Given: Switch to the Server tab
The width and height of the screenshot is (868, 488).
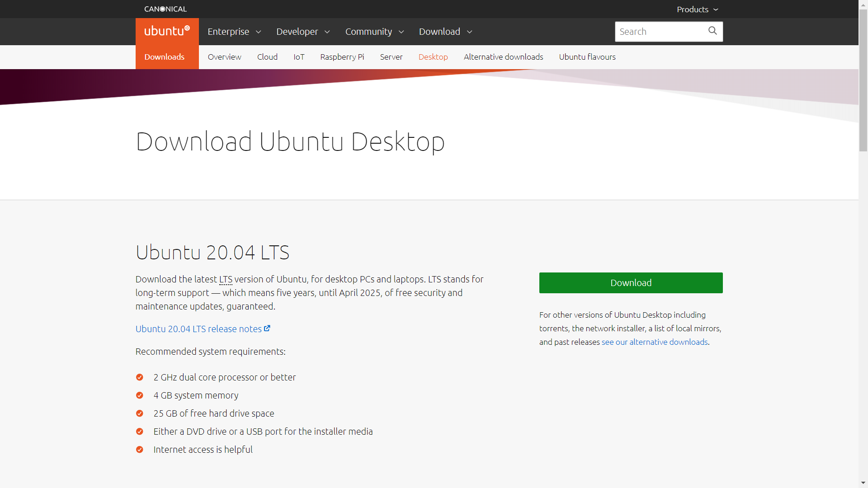Looking at the screenshot, I should pyautogui.click(x=391, y=57).
